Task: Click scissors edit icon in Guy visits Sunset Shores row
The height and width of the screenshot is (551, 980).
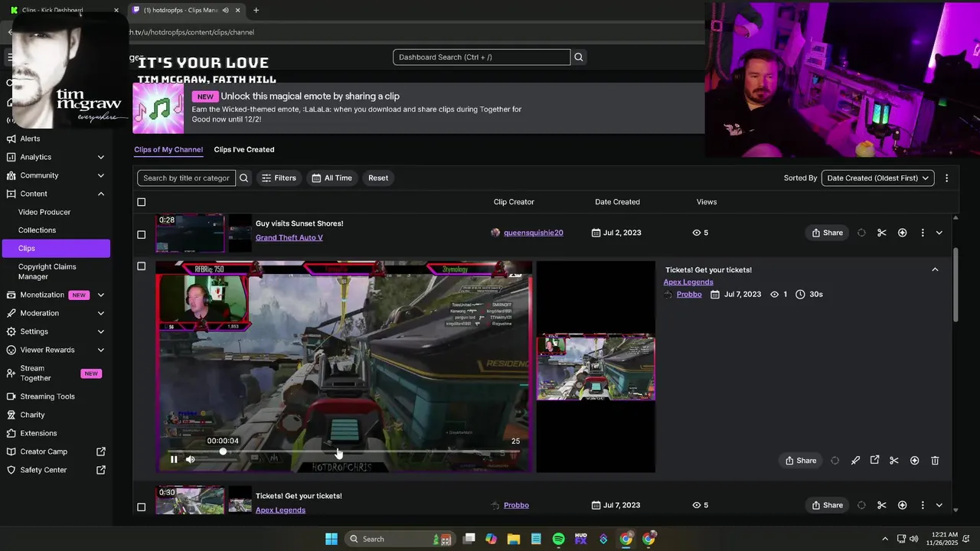Action: click(881, 233)
